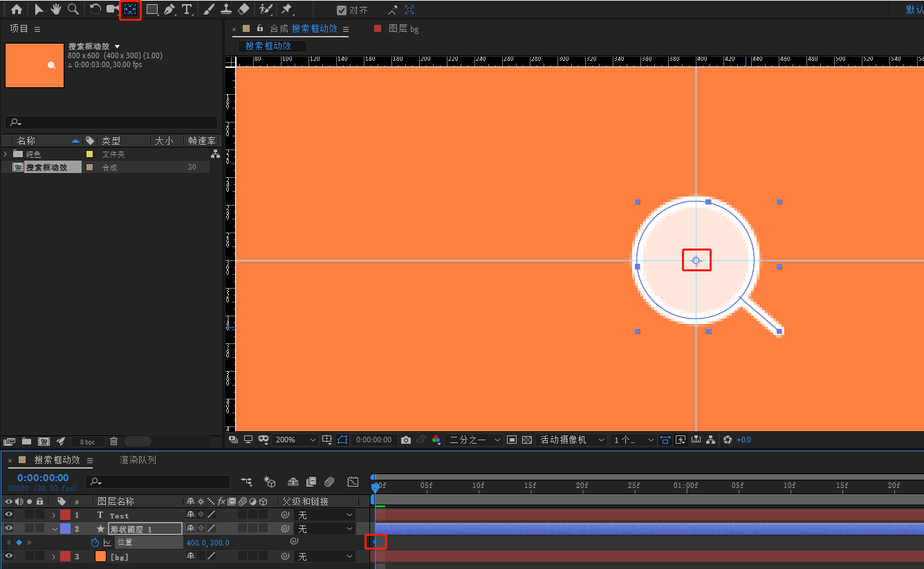Image resolution: width=924 pixels, height=569 pixels.
Task: Adjust the exposure value +0.0
Action: (743, 440)
